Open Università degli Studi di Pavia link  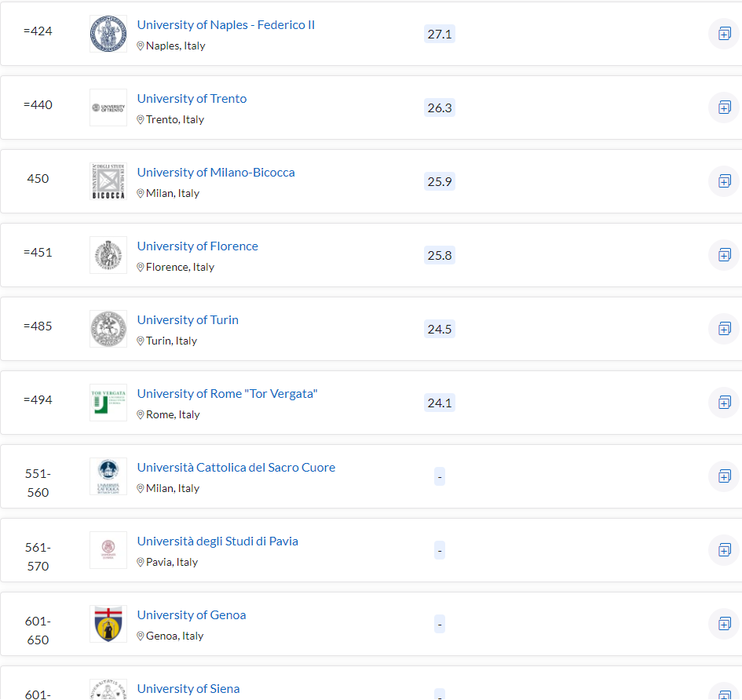pyautogui.click(x=217, y=541)
